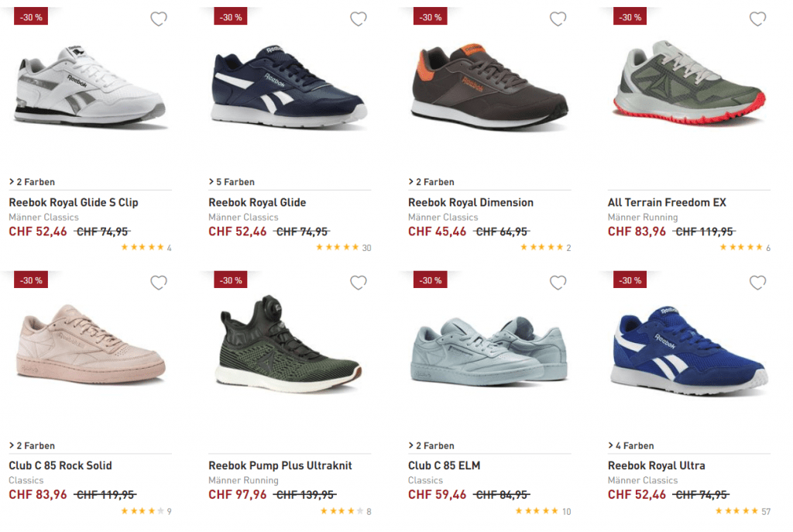Viewport: 793px width, 532px height.
Task: Expand 2 Farben for Club C 85 ELM
Action: click(x=431, y=446)
